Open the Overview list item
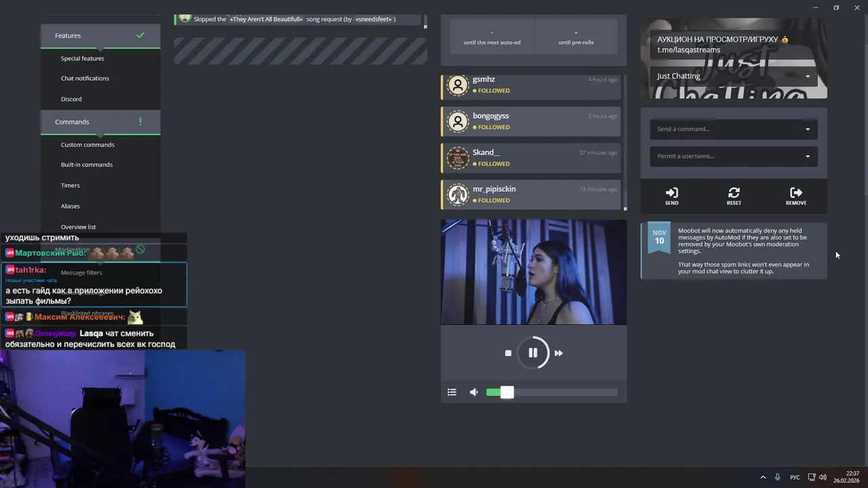Image resolution: width=868 pixels, height=488 pixels. point(79,227)
